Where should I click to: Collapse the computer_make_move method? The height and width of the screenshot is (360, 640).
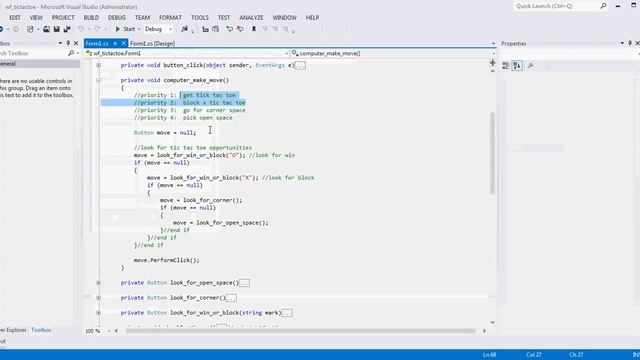pos(98,80)
